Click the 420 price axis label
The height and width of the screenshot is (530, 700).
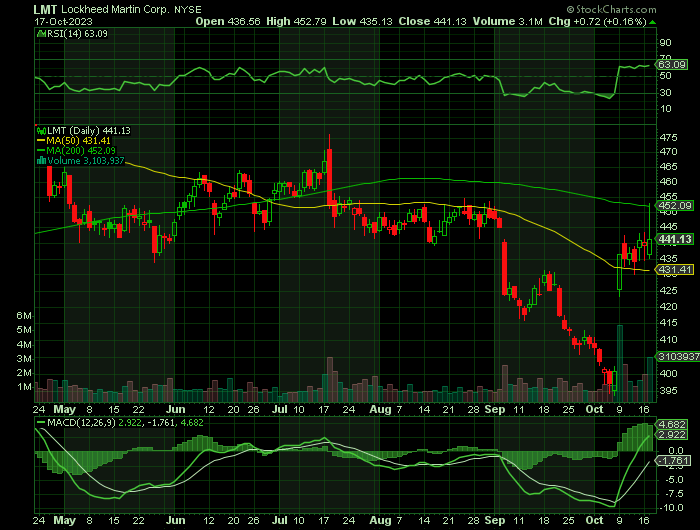pyautogui.click(x=668, y=307)
